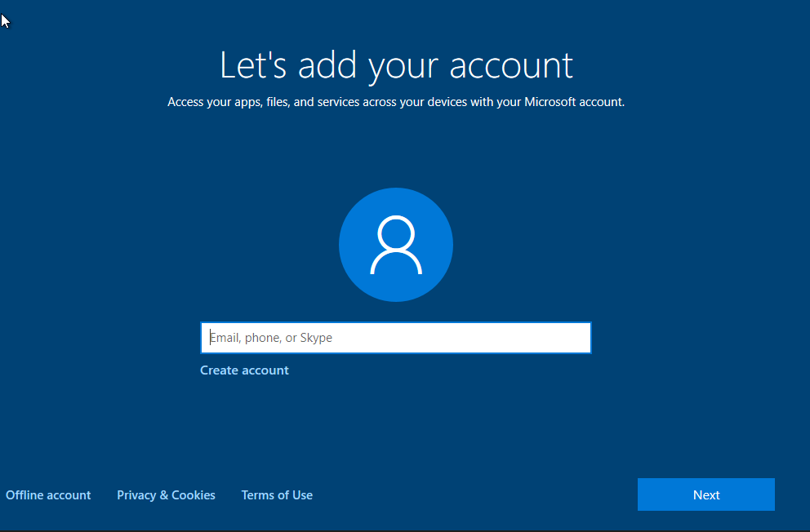Choose Offline account option
The width and height of the screenshot is (810, 532).
48,495
